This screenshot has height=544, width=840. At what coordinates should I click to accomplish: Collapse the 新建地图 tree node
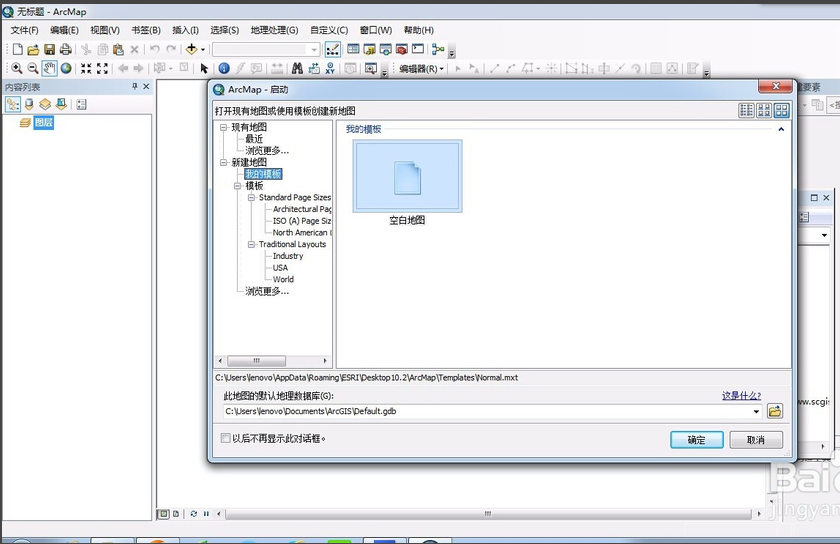coord(223,162)
